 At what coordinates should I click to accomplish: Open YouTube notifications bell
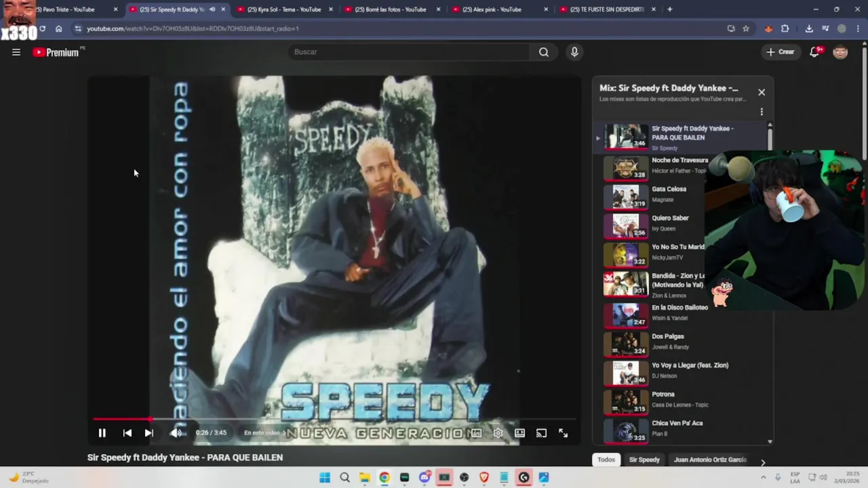815,52
